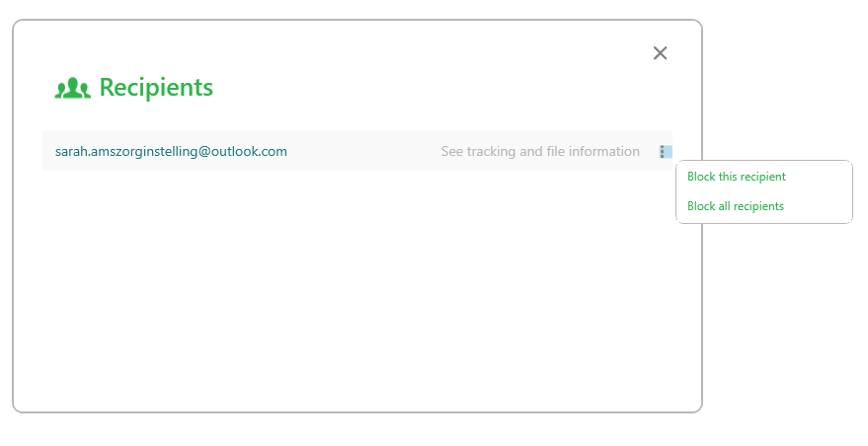
Task: Block every recipient via popup menu
Action: [x=735, y=206]
